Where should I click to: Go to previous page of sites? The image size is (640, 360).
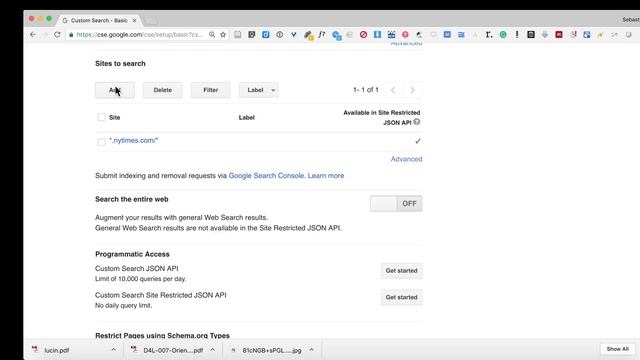(x=393, y=90)
